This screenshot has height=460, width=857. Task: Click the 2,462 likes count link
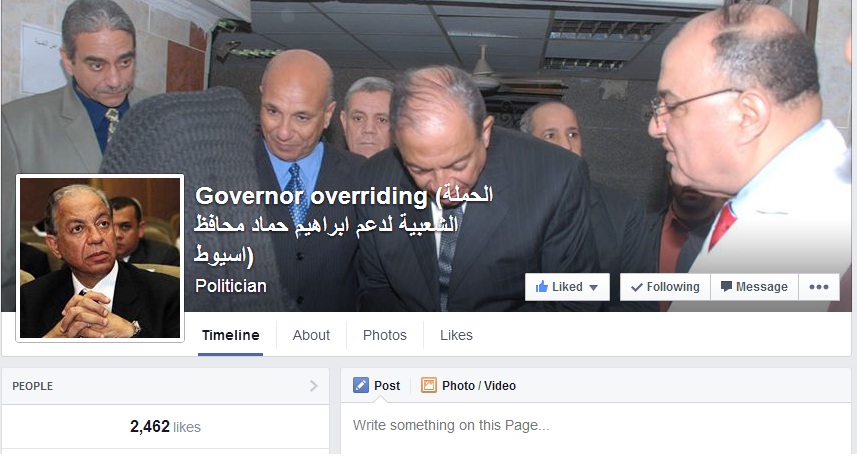pyautogui.click(x=165, y=427)
